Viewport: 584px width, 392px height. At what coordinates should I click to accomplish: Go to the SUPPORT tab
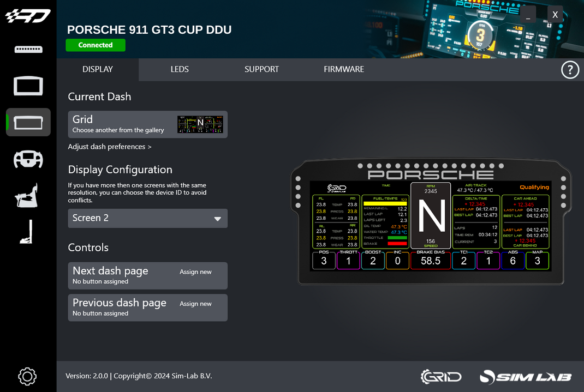261,69
